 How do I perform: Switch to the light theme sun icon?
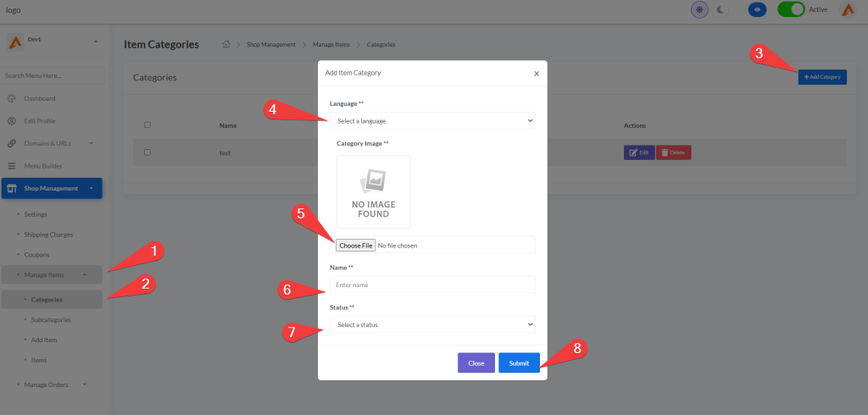pos(698,9)
